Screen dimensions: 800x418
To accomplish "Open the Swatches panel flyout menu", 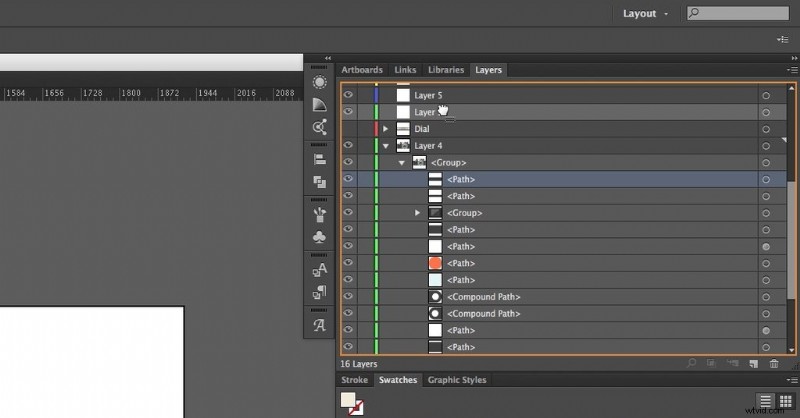I will tap(792, 380).
